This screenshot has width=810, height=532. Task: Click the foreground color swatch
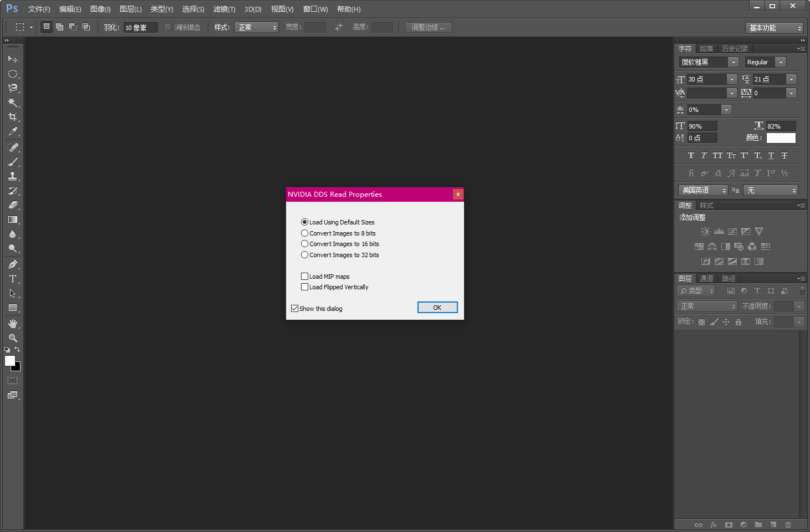point(9,361)
